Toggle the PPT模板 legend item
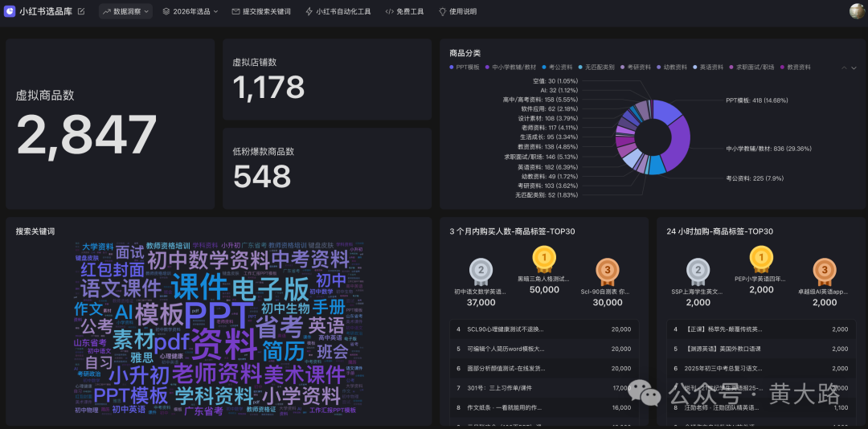Screen dimensions: 868x429 pyautogui.click(x=465, y=67)
